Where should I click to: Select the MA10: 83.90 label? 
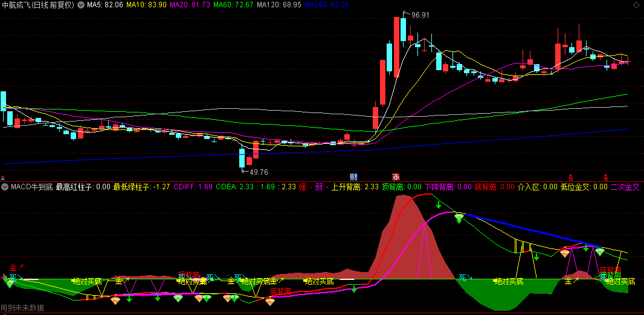tap(146, 5)
